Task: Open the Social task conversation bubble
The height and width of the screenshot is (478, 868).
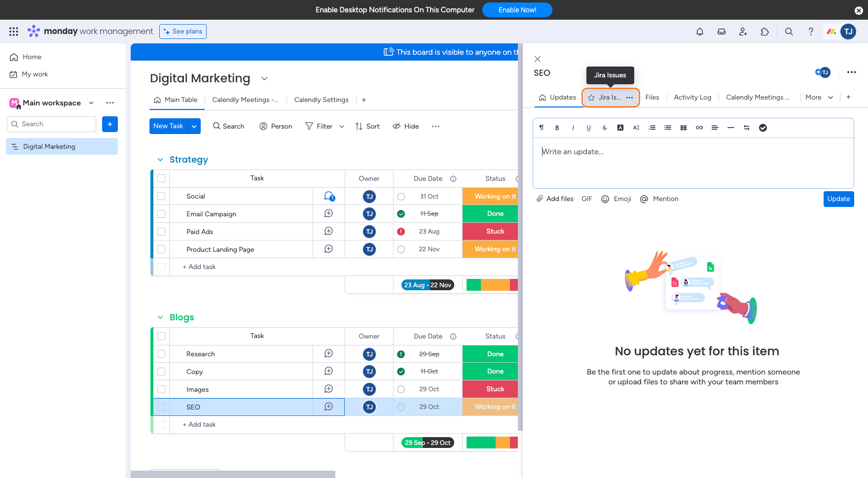Action: click(329, 196)
